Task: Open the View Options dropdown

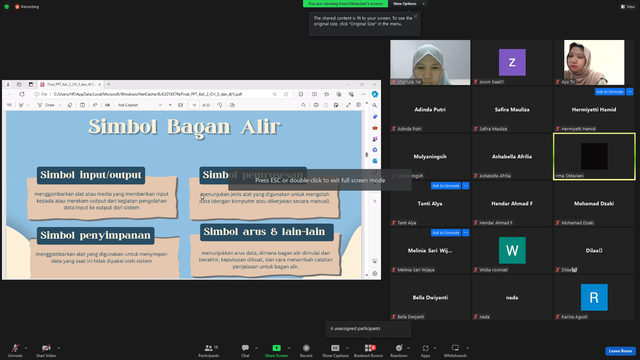Action: (409, 4)
